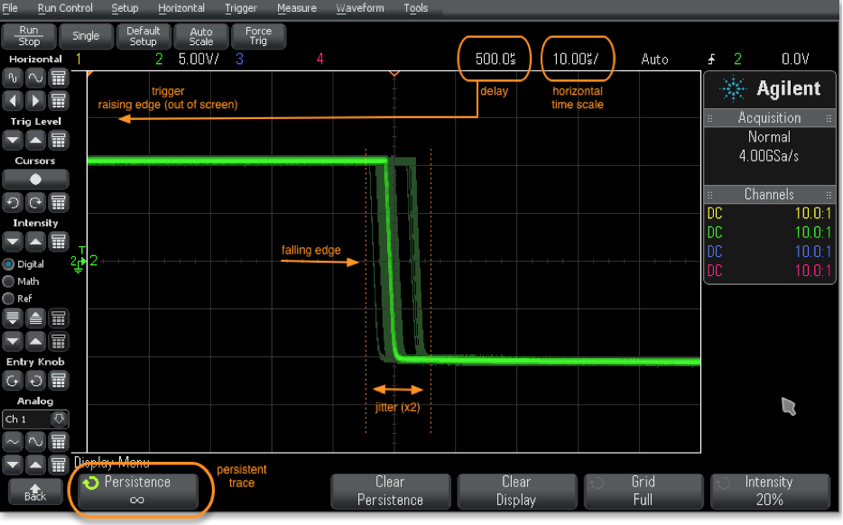
Task: Click the Clear Persistence softkey
Action: click(x=390, y=491)
